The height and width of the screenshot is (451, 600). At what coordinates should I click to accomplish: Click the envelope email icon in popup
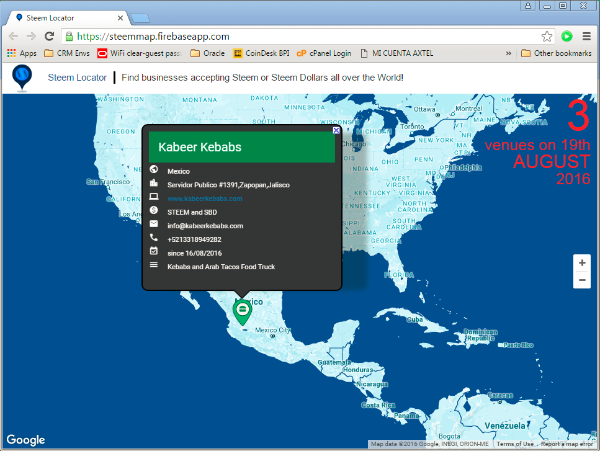(x=154, y=223)
